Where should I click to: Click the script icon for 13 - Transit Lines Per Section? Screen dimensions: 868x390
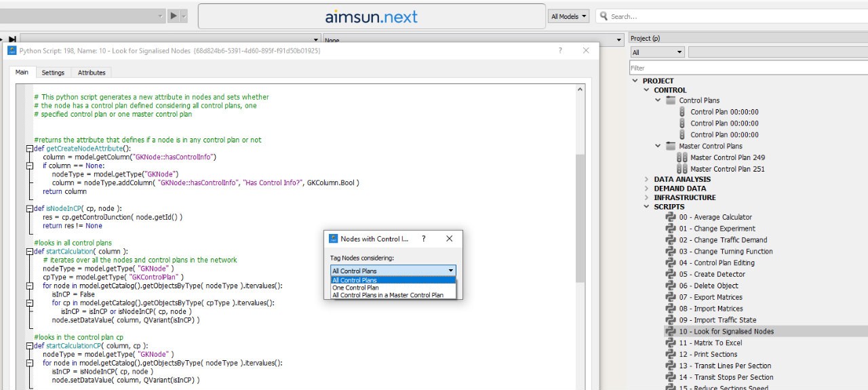[x=671, y=366]
